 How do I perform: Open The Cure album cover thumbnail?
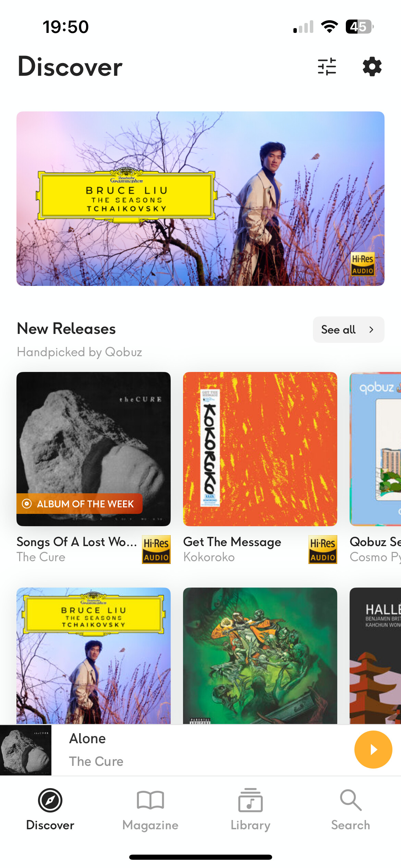tap(94, 449)
